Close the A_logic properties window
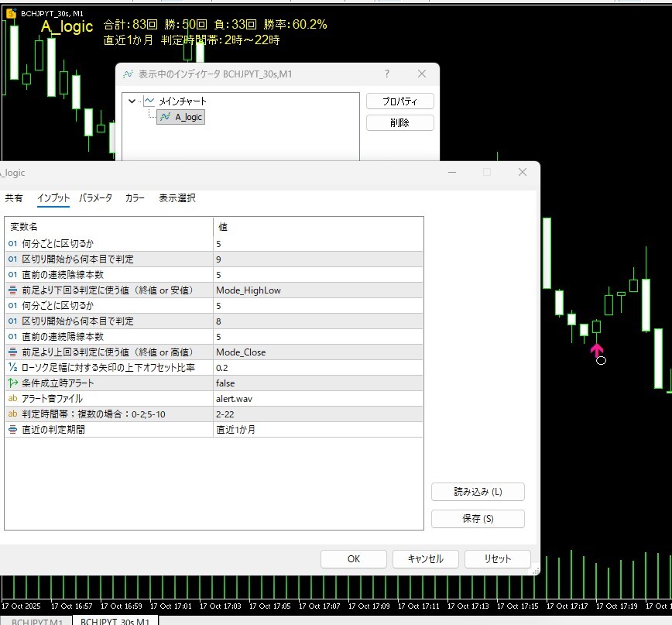The width and height of the screenshot is (672, 625). [x=523, y=173]
